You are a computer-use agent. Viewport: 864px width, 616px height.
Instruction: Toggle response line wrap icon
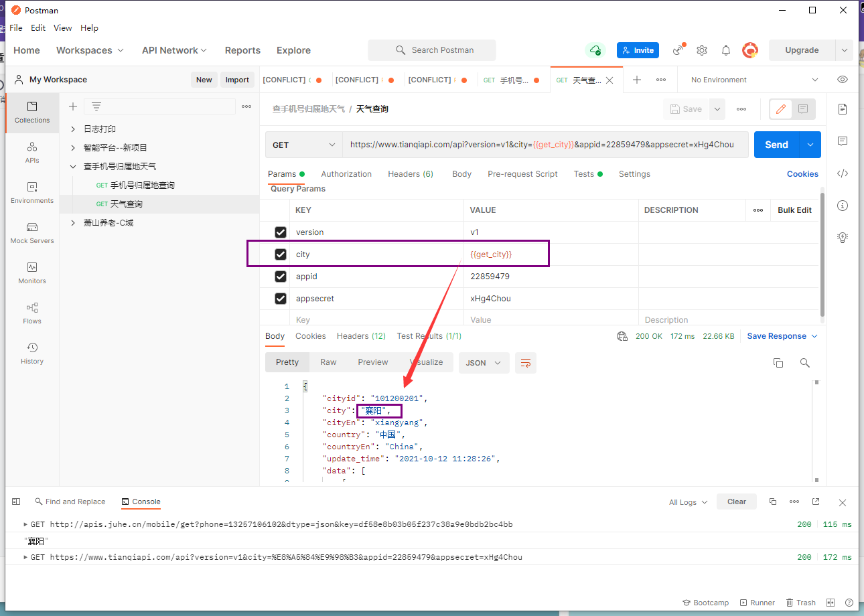[526, 363]
